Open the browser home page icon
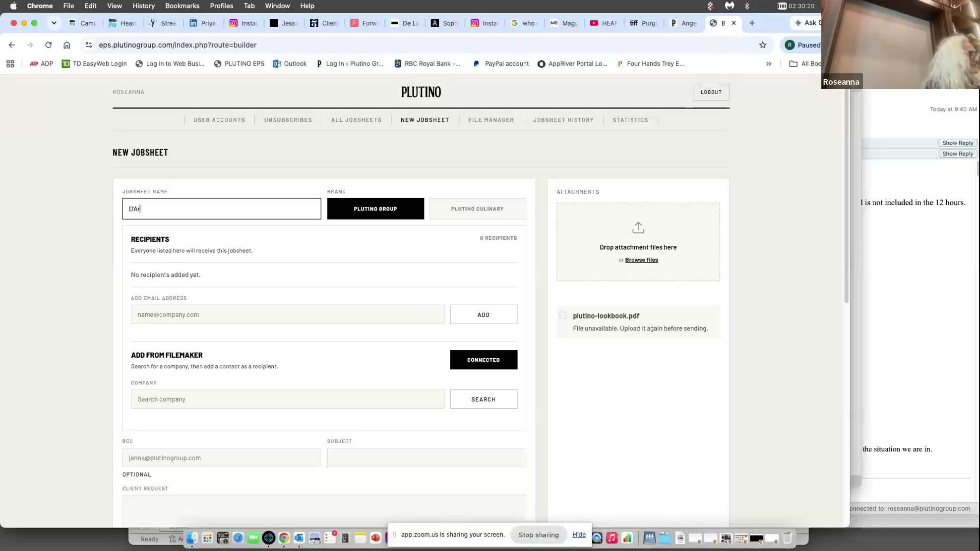This screenshot has height=551, width=980. pos(66,45)
